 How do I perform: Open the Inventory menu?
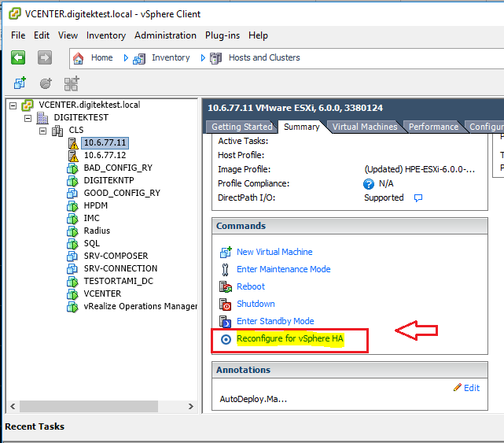[105, 35]
